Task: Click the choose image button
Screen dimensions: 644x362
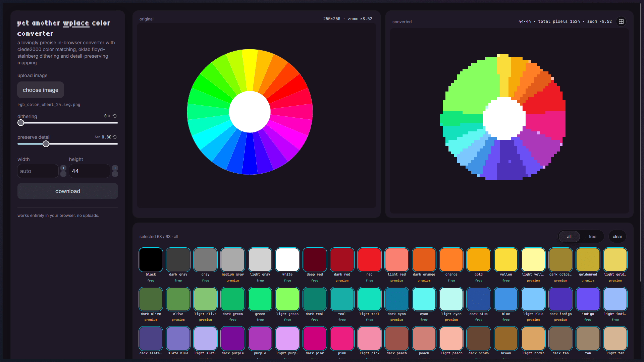Action: [40, 90]
